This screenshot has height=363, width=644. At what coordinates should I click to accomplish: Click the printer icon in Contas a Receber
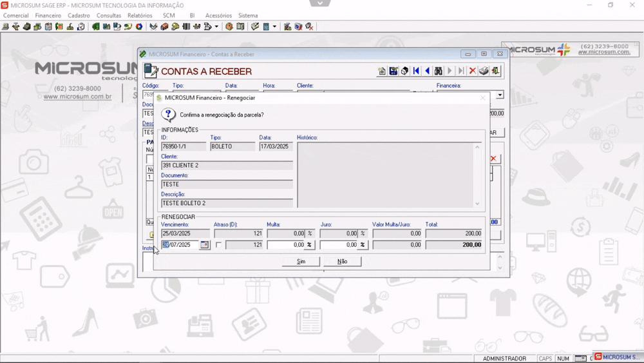(x=484, y=72)
